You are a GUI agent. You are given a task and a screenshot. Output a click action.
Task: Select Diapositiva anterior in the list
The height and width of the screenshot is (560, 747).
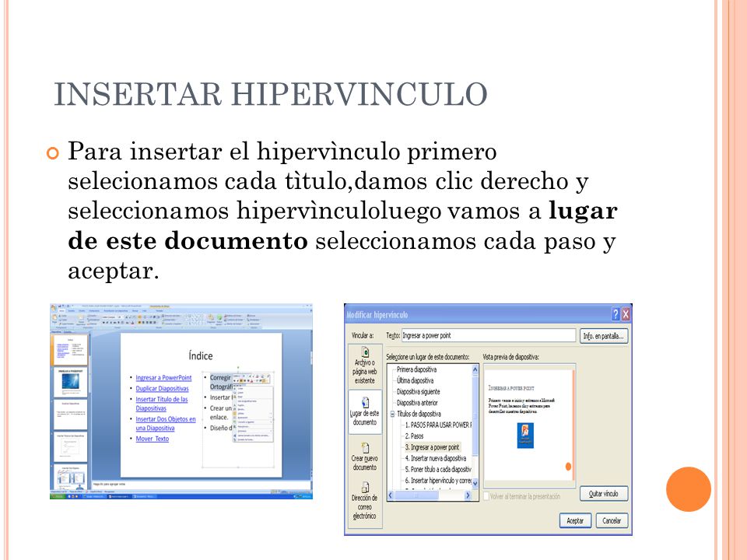coord(417,402)
